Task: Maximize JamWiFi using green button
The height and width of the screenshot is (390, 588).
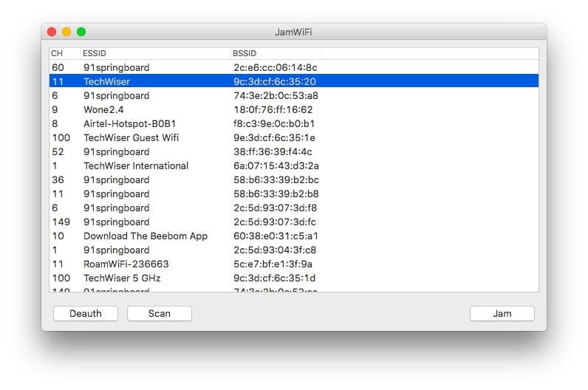Action: (81, 32)
